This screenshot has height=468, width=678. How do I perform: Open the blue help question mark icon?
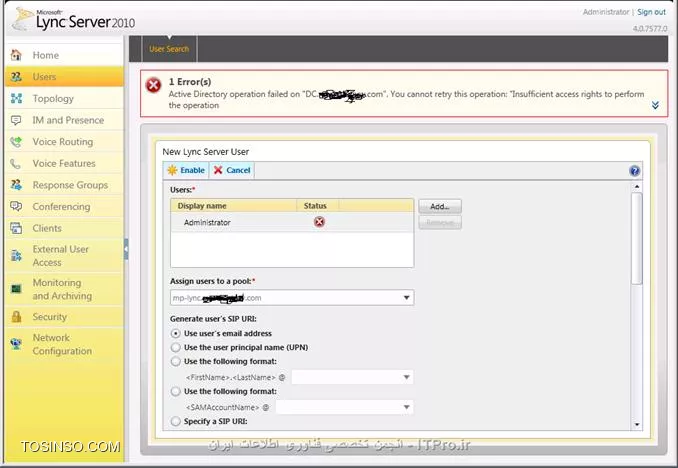click(634, 171)
